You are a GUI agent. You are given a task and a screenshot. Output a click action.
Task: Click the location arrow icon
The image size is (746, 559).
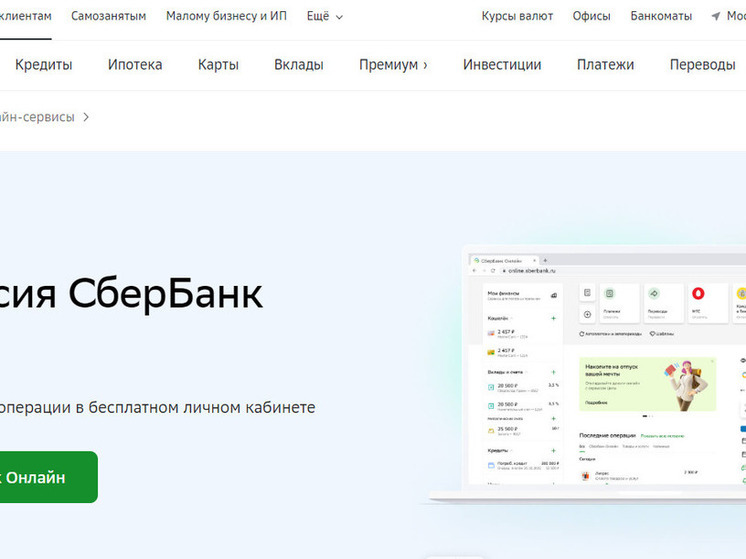[716, 17]
